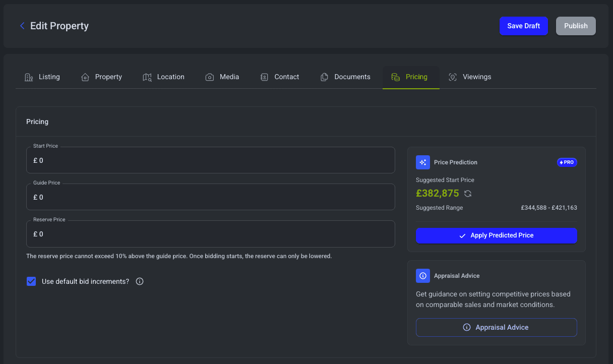Click the blue Appraisal Advice info icon
Viewport: 613px width, 364px height.
click(x=422, y=276)
